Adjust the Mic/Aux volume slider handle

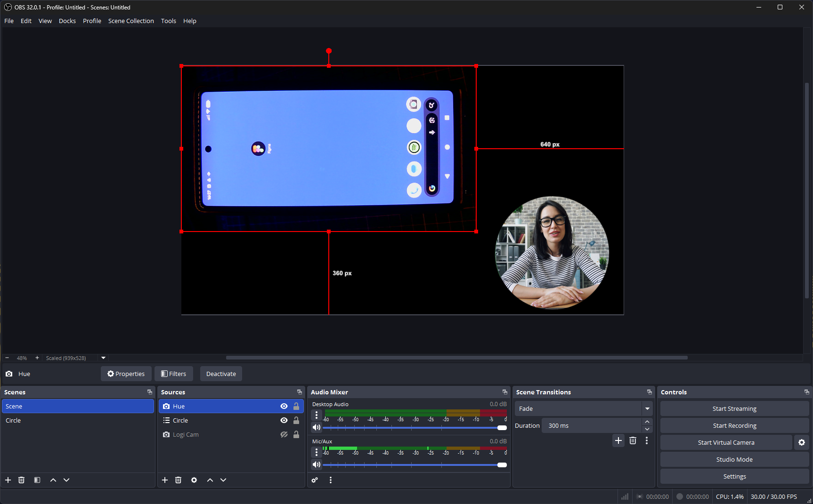click(502, 465)
